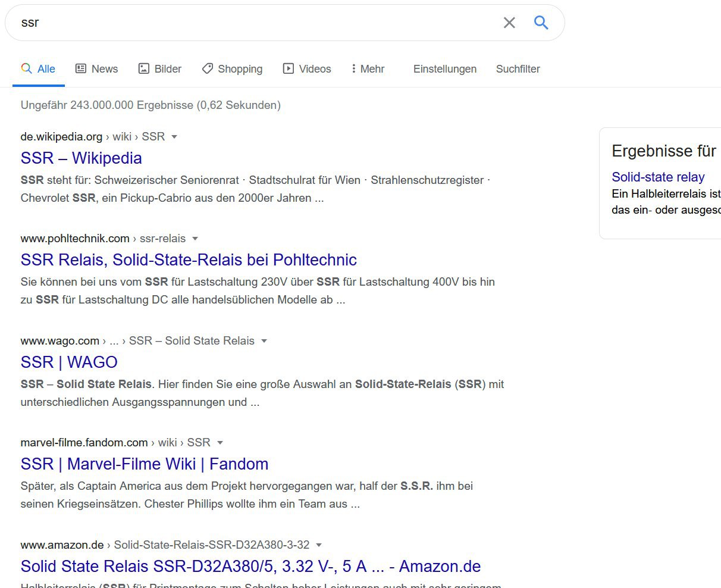The image size is (721, 588).
Task: Expand dropdown arrow next to wago.com breadcrumb
Action: coord(264,341)
